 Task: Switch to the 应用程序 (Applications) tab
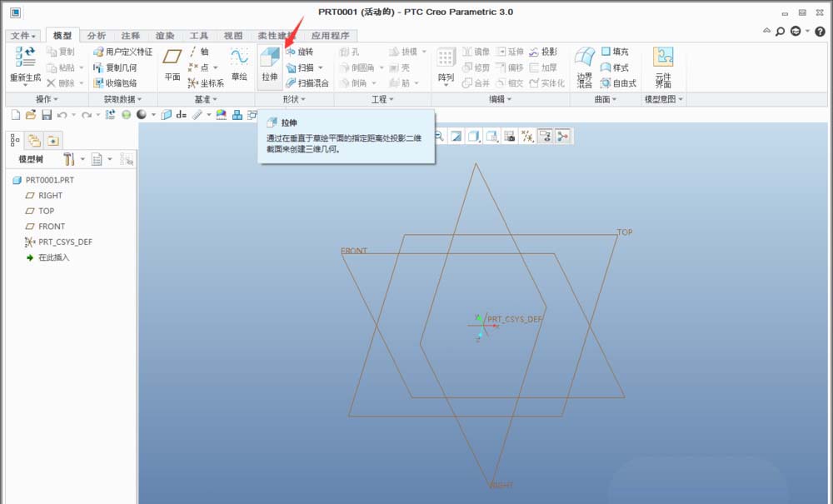(x=330, y=36)
